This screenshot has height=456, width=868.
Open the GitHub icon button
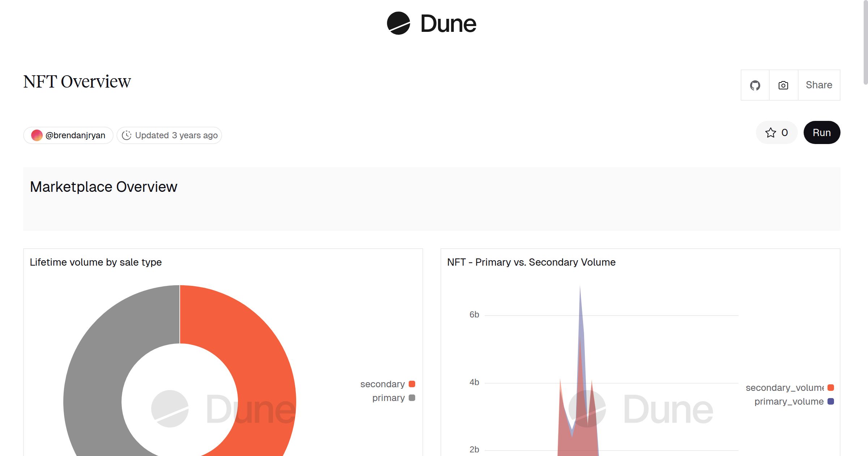click(755, 85)
